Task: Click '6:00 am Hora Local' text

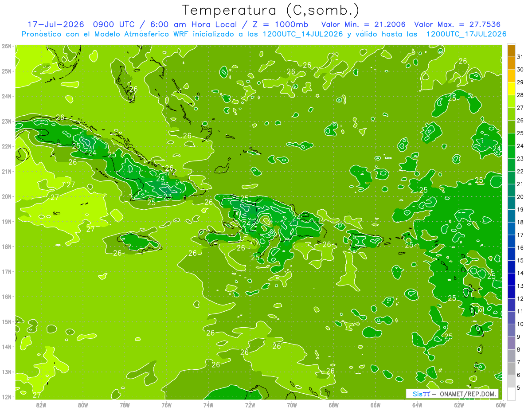Action: pos(194,24)
